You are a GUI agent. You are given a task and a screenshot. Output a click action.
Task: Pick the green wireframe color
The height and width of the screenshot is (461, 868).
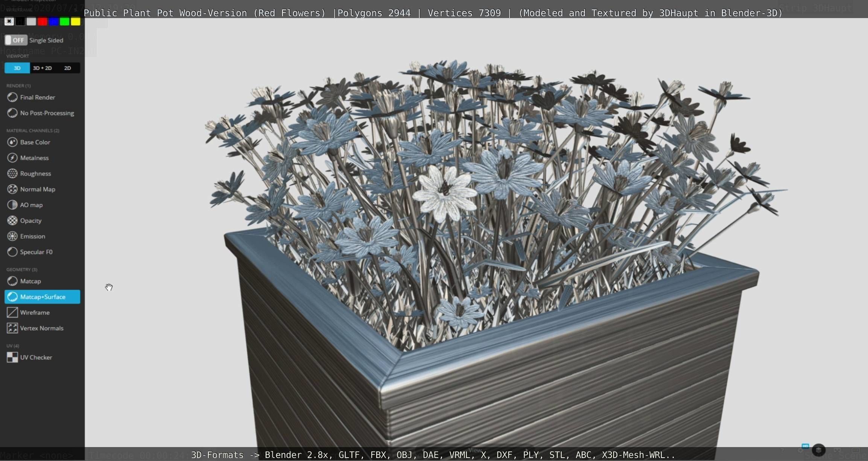click(x=65, y=21)
